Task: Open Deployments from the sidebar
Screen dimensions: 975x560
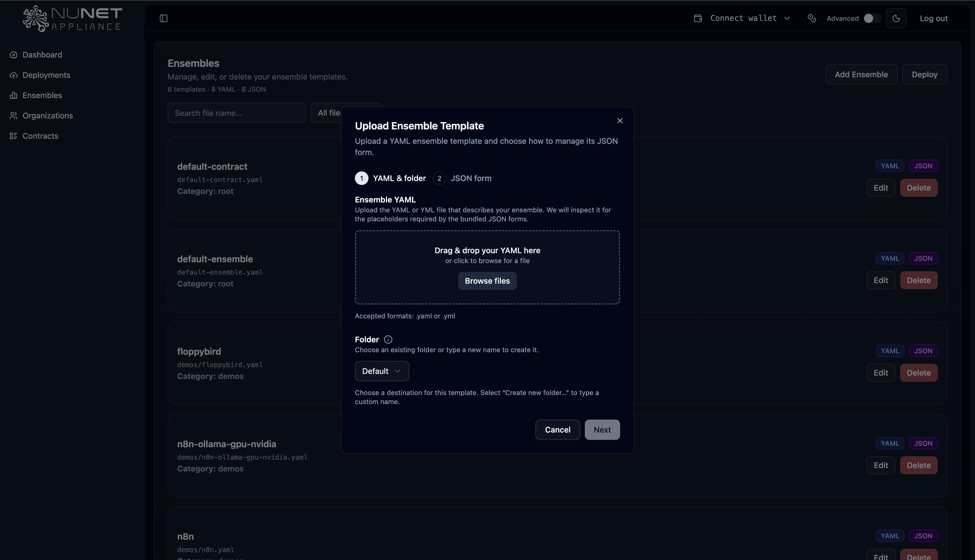Action: click(x=46, y=75)
